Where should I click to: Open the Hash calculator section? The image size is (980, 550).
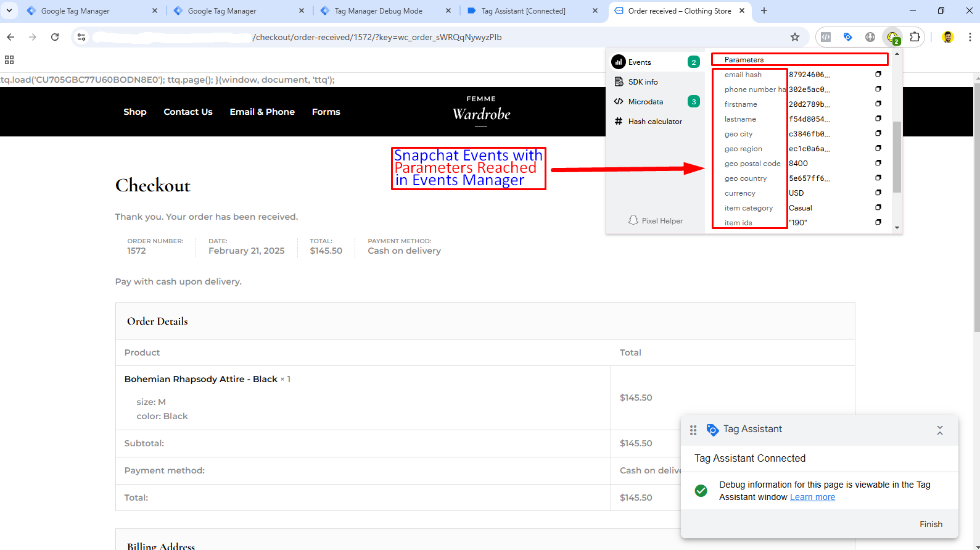pos(654,122)
